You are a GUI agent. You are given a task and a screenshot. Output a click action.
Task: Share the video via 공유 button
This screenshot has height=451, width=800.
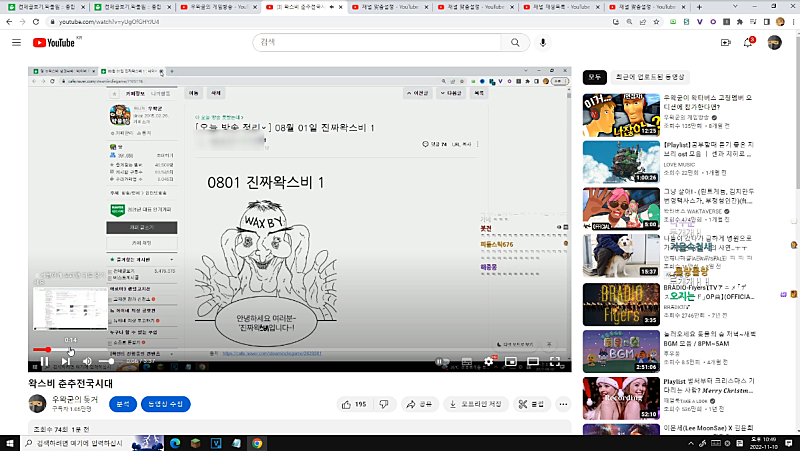click(x=419, y=404)
